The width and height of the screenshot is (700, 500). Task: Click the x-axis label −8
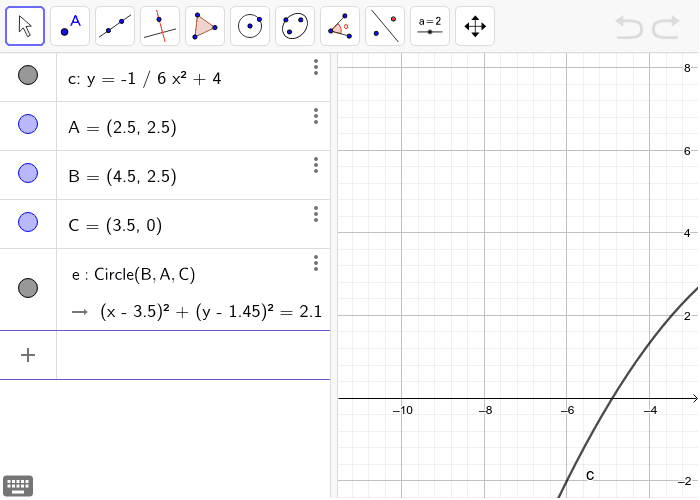point(485,410)
